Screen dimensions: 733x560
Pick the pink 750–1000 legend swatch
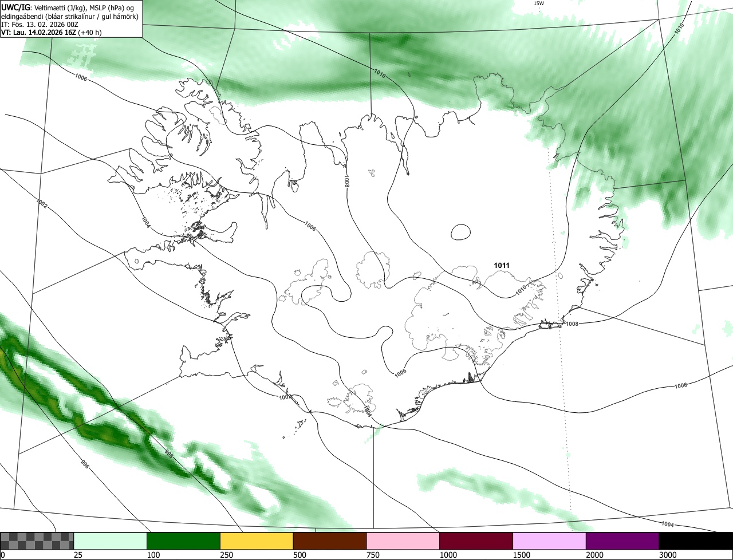click(x=403, y=541)
